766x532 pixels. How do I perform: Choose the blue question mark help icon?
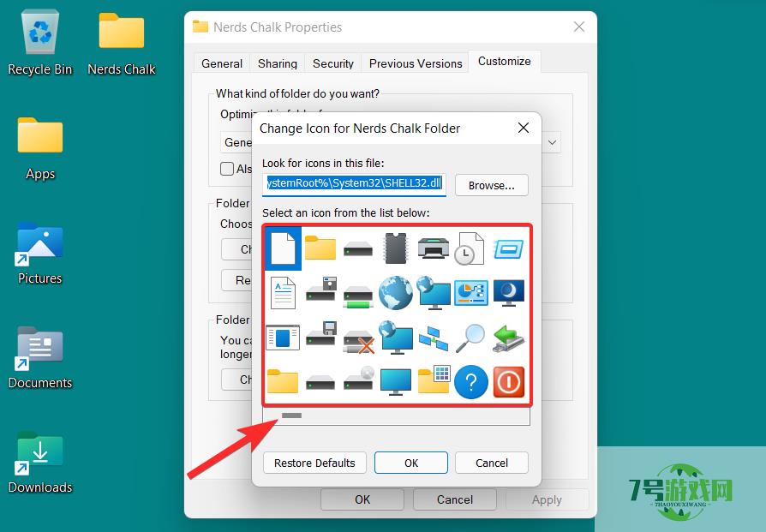pos(471,381)
